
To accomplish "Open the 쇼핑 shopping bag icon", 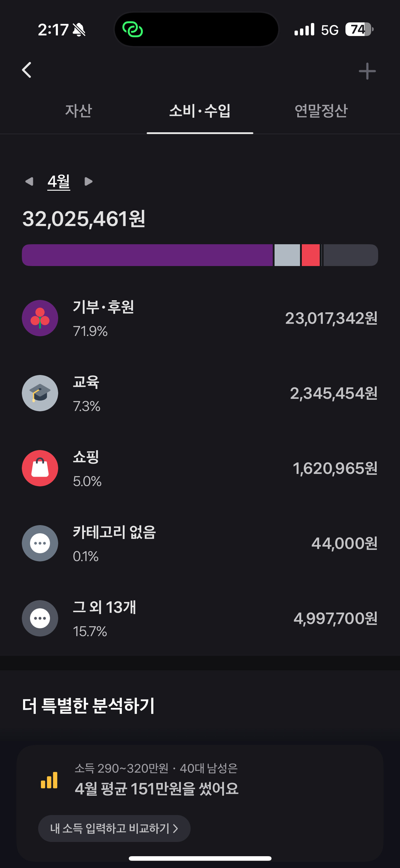I will tap(40, 468).
